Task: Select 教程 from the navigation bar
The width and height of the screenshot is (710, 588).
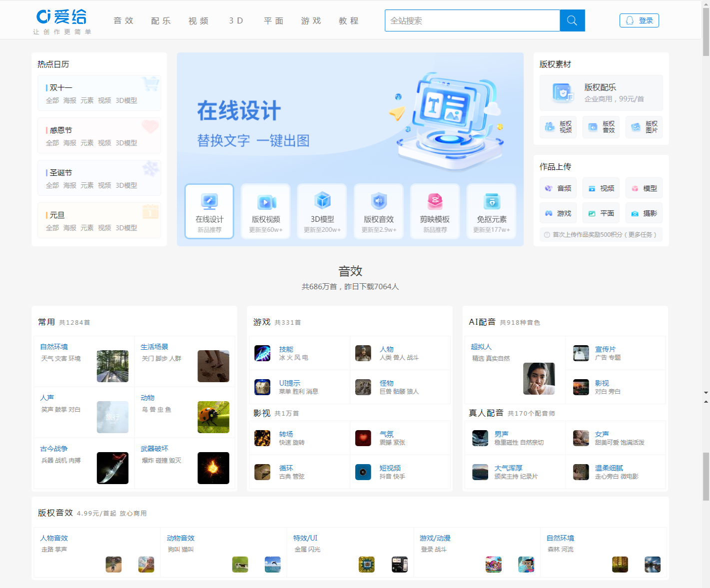Action: (x=348, y=20)
